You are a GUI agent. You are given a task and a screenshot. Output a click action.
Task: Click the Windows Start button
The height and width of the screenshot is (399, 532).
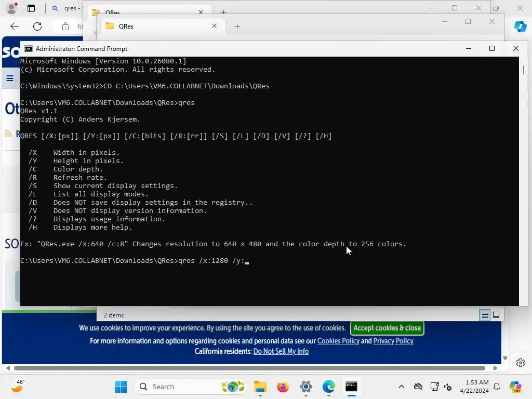pos(121,387)
